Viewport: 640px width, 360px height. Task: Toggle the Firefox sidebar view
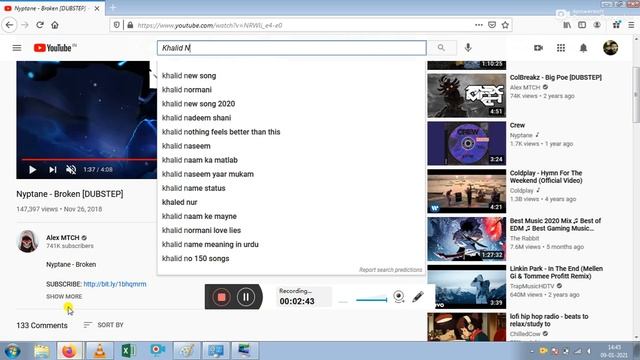582,25
